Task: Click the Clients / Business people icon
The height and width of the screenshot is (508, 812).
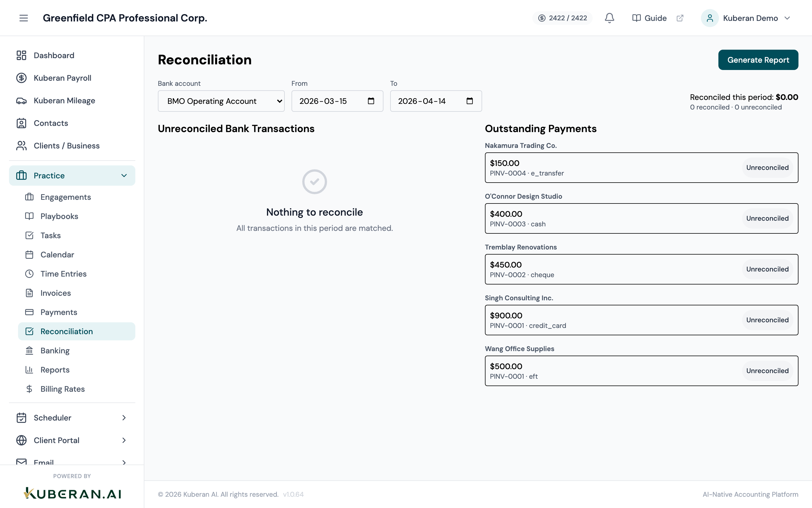Action: [x=21, y=145]
